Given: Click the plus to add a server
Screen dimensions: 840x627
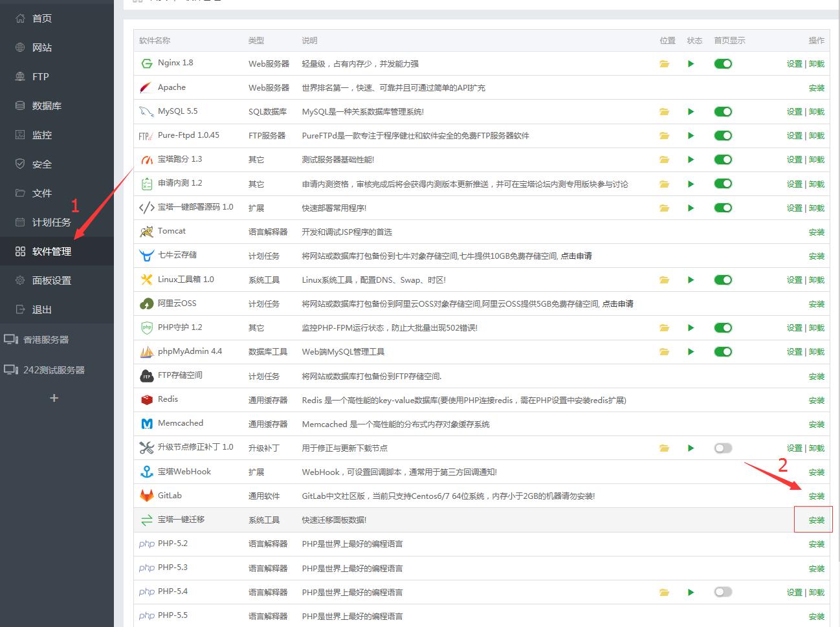Looking at the screenshot, I should pyautogui.click(x=54, y=398).
